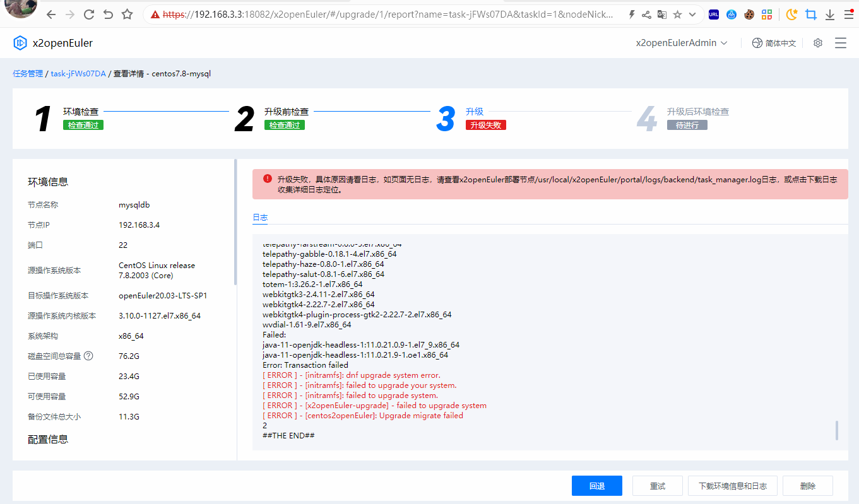
Task: Open the 日志 tab
Action: [260, 218]
